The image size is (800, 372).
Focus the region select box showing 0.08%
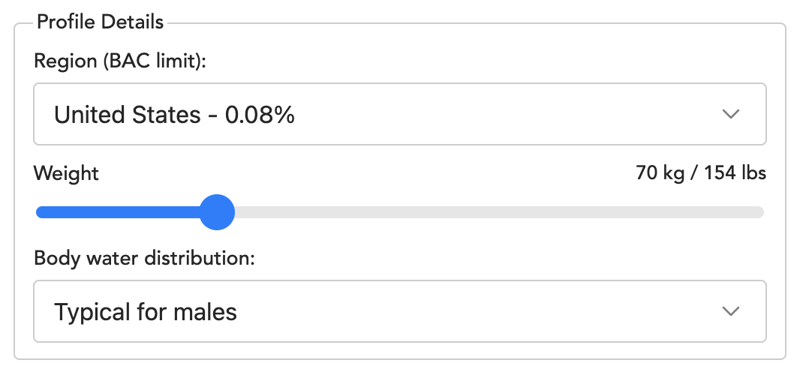coord(399,114)
